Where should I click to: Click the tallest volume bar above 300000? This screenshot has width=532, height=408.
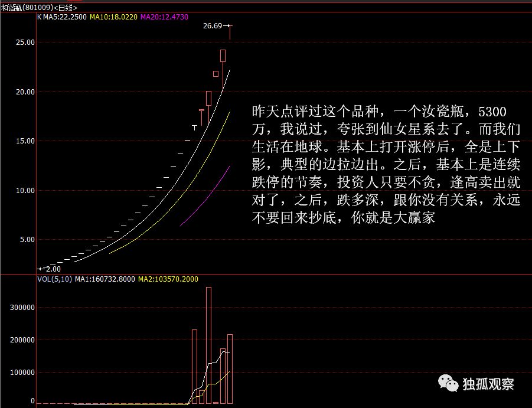208,345
